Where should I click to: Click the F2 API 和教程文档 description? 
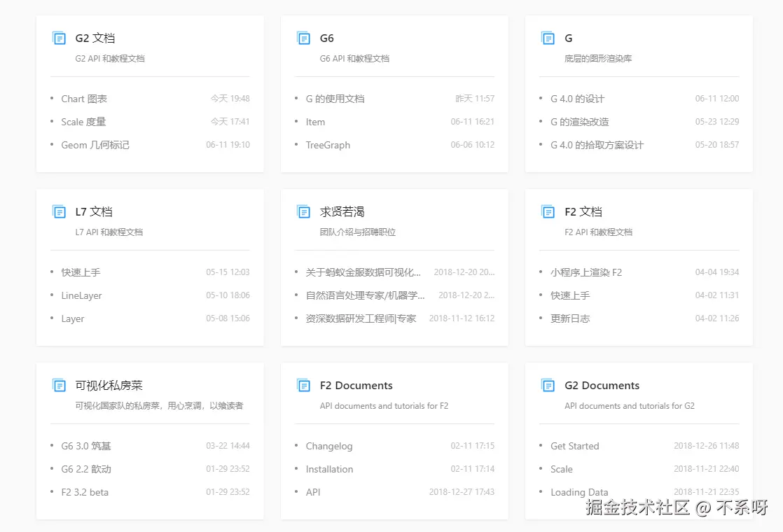598,232
